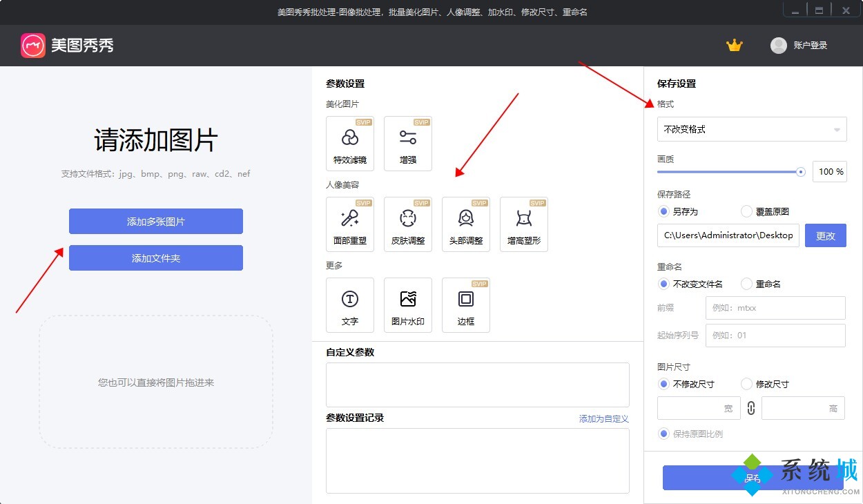Click the 高 height input field

click(x=803, y=408)
